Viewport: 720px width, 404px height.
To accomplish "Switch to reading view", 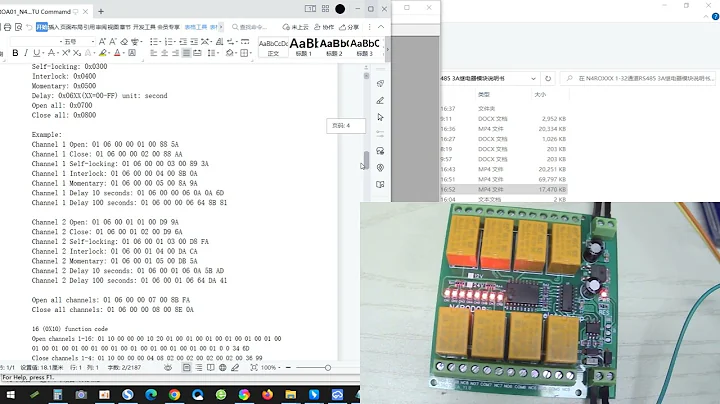I will [210, 367].
